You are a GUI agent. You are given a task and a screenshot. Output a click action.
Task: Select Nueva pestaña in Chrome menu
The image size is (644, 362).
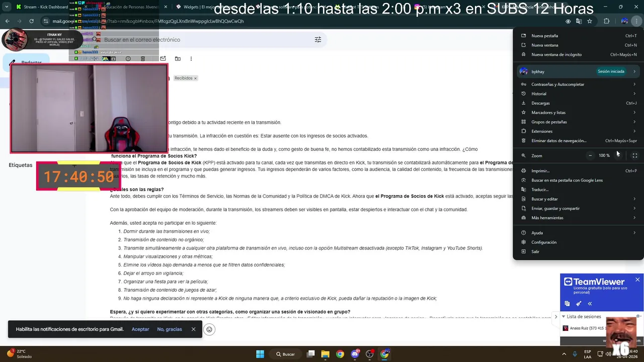(579, 36)
